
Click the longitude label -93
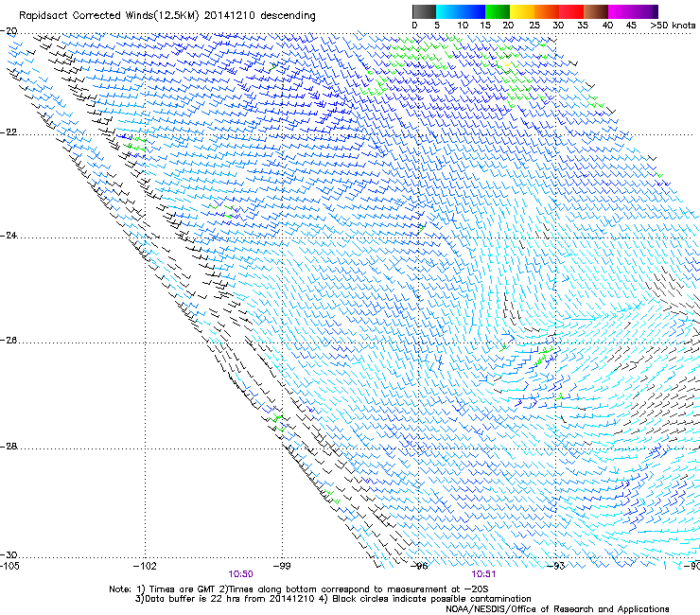pyautogui.click(x=556, y=567)
